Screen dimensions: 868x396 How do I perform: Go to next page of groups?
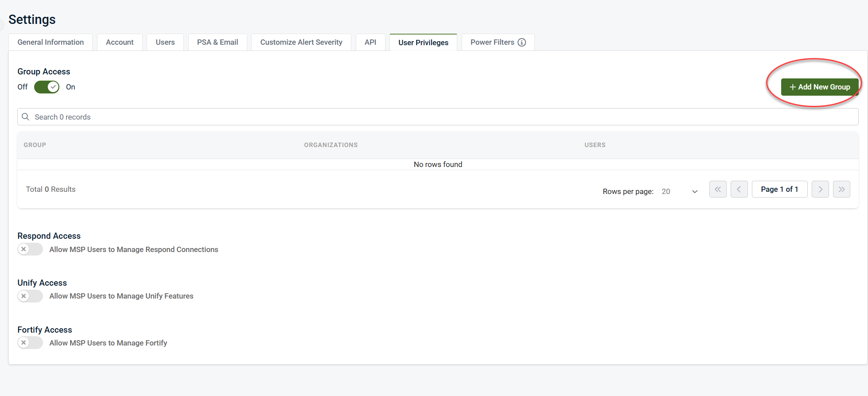tap(820, 189)
